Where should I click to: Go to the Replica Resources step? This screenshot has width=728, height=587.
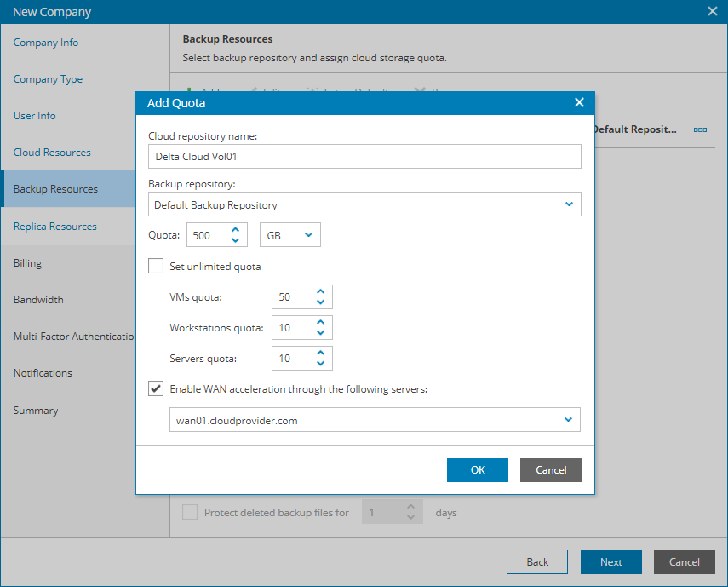click(55, 227)
